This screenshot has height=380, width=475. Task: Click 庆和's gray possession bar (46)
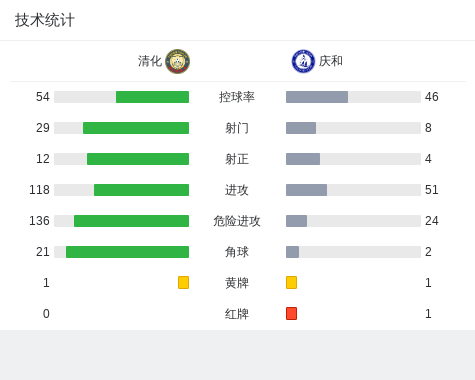[317, 97]
